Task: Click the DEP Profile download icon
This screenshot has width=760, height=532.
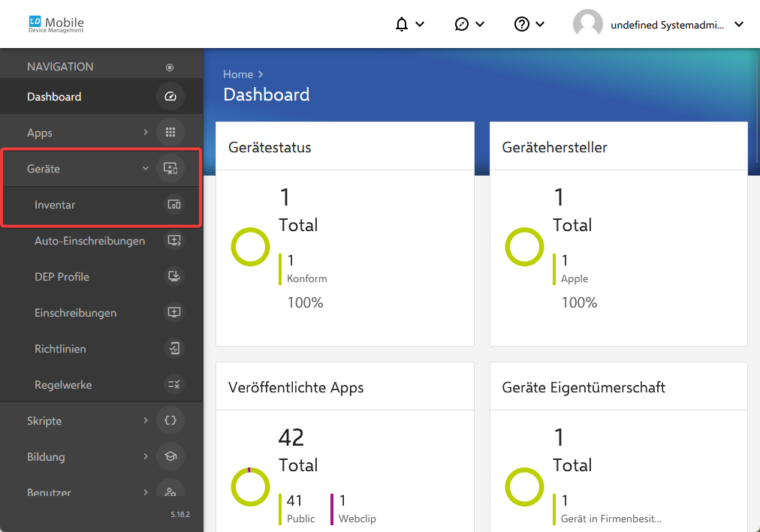Action: click(x=173, y=277)
